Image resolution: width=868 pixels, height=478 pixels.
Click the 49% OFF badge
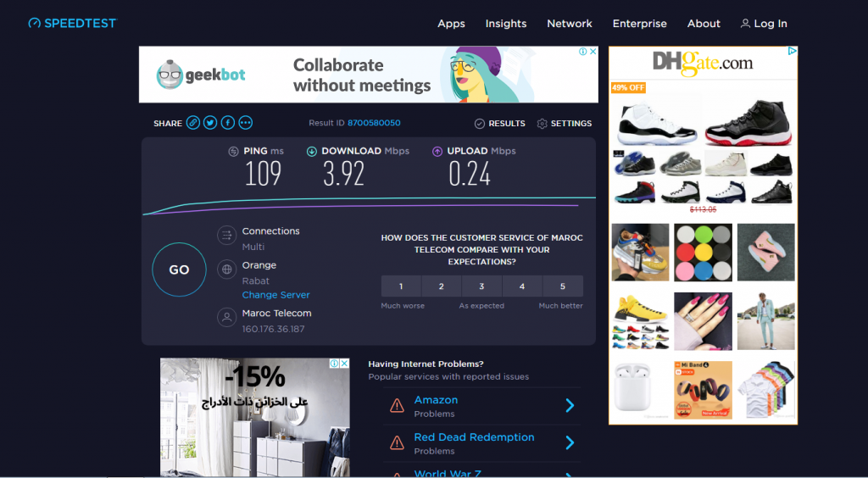[628, 87]
